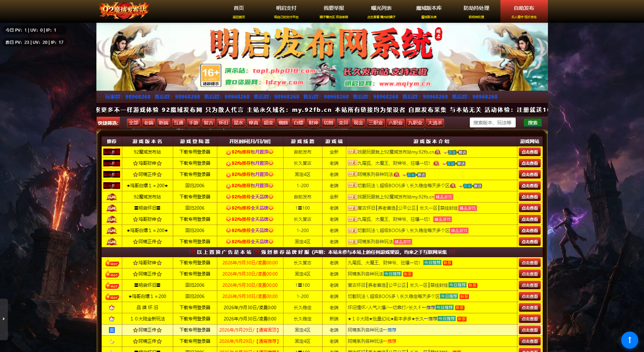The height and width of the screenshot is (352, 644).
Task: Go to the 我要举报 report page
Action: [334, 11]
